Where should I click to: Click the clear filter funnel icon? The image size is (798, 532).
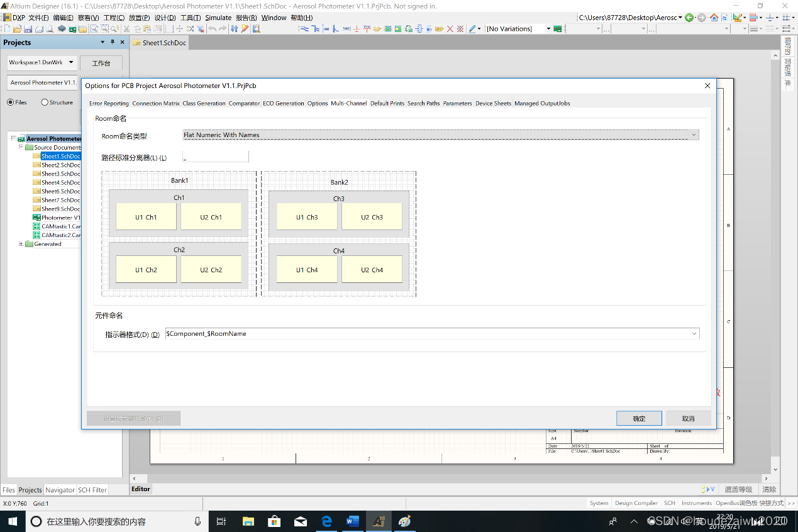tap(201, 29)
